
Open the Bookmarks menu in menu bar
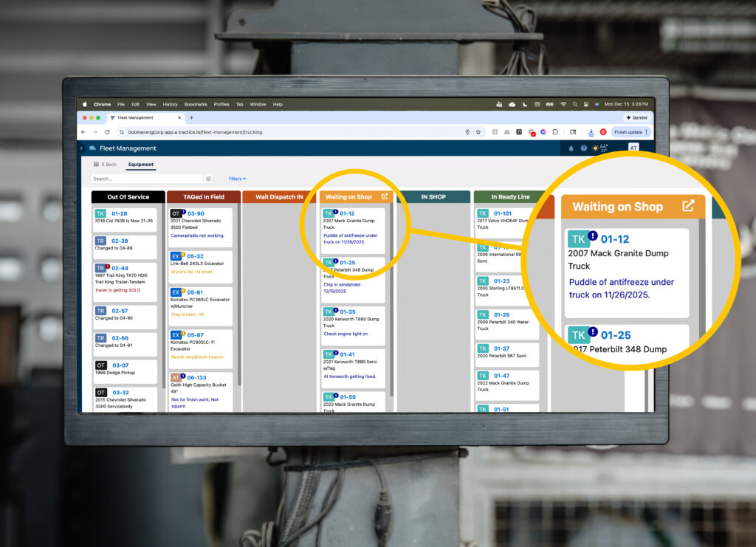tap(196, 105)
